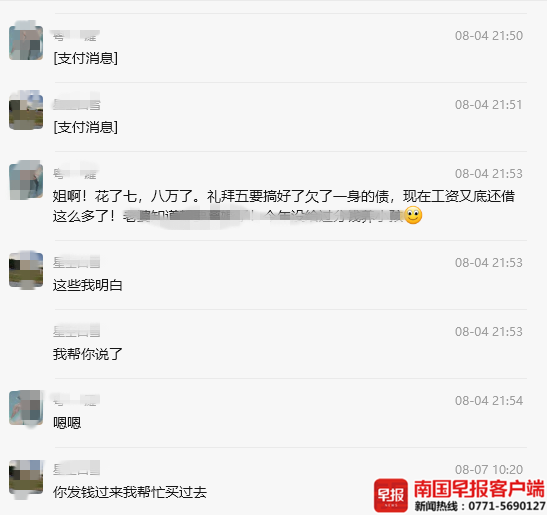The width and height of the screenshot is (547, 515).
Task: Select the message 这些我明白
Action: pos(88,285)
